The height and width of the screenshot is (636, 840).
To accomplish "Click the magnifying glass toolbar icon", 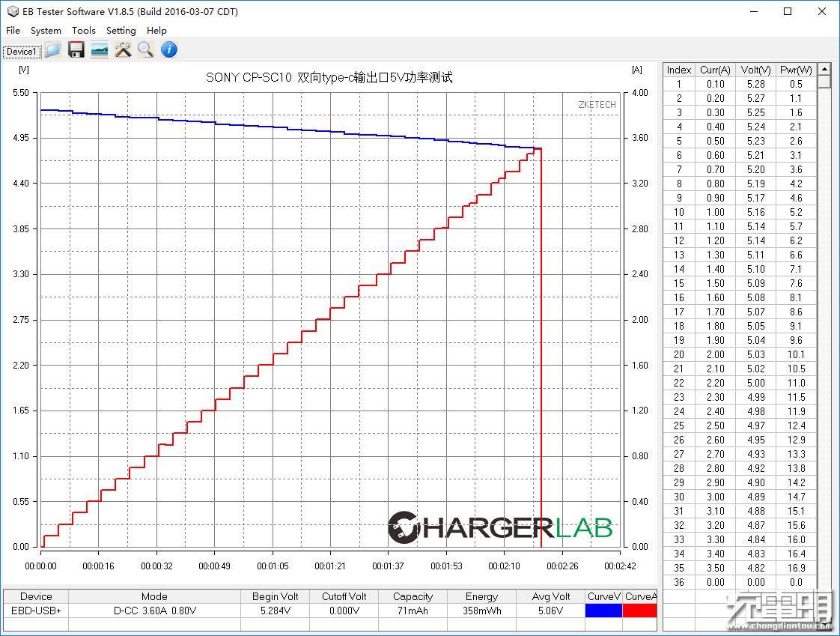I will [x=146, y=50].
